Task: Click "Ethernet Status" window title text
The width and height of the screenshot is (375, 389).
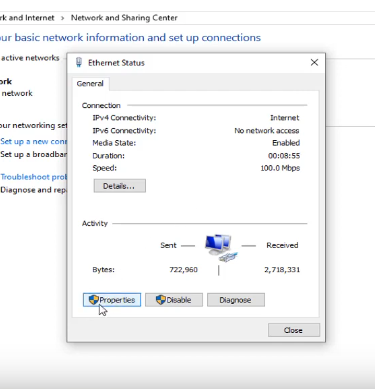Action: 116,63
